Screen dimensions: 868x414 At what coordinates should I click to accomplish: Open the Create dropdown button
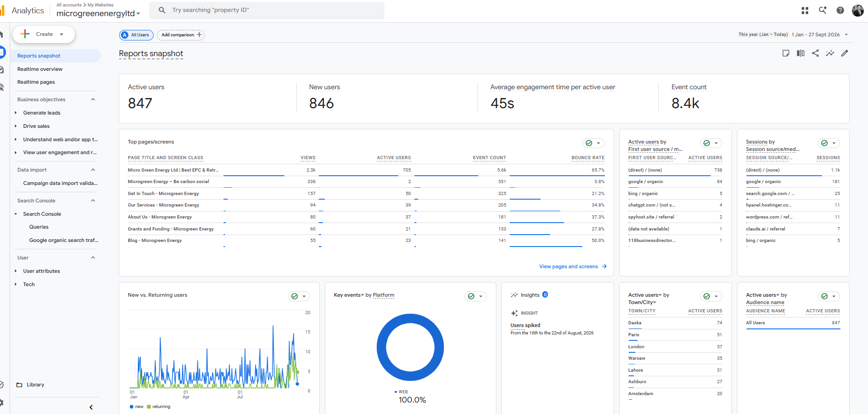44,34
